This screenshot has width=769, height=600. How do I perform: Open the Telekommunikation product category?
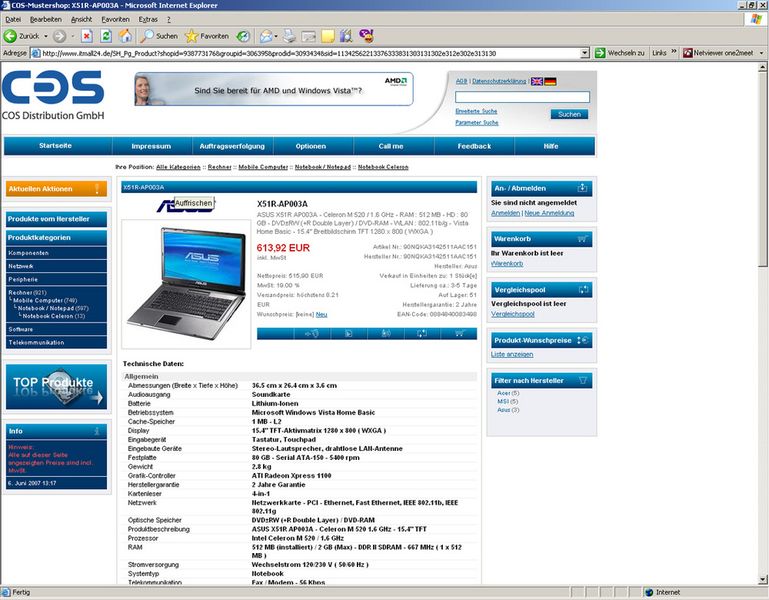56,342
